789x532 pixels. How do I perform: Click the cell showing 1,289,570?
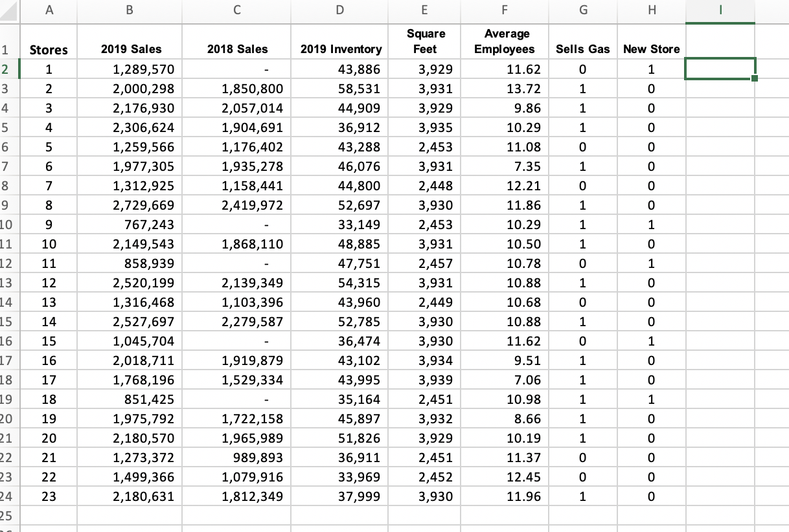pyautogui.click(x=129, y=69)
